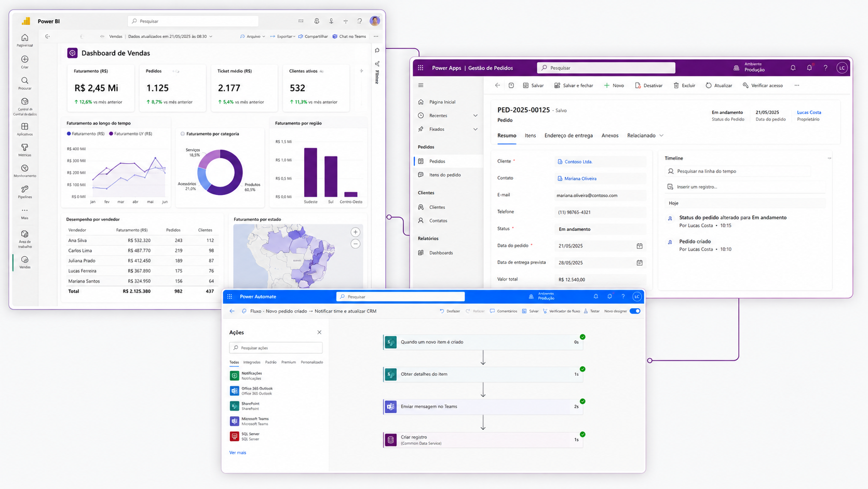
Task: Click Verificador de fluxo in Power Automate
Action: (x=561, y=311)
